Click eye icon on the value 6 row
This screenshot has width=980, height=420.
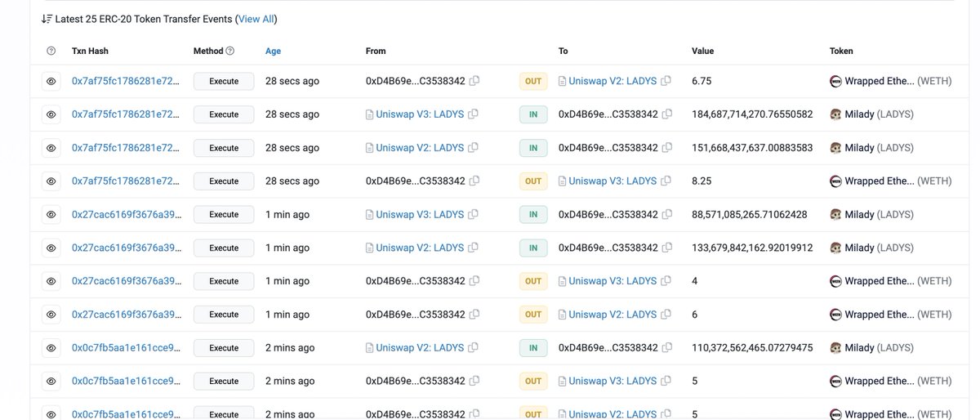(x=51, y=315)
